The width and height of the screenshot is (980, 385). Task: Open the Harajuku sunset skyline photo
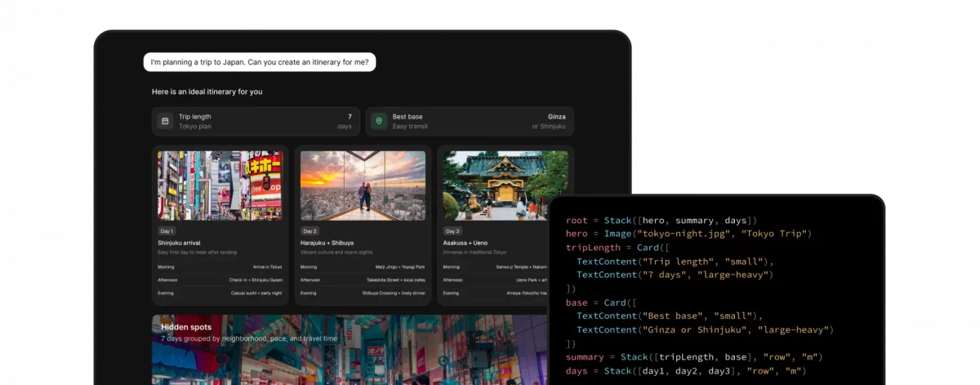363,186
